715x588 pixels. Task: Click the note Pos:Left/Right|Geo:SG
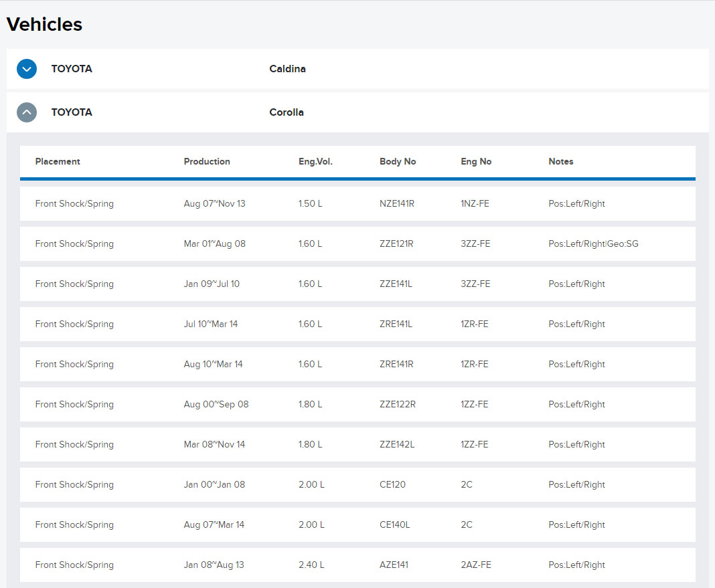(x=593, y=243)
